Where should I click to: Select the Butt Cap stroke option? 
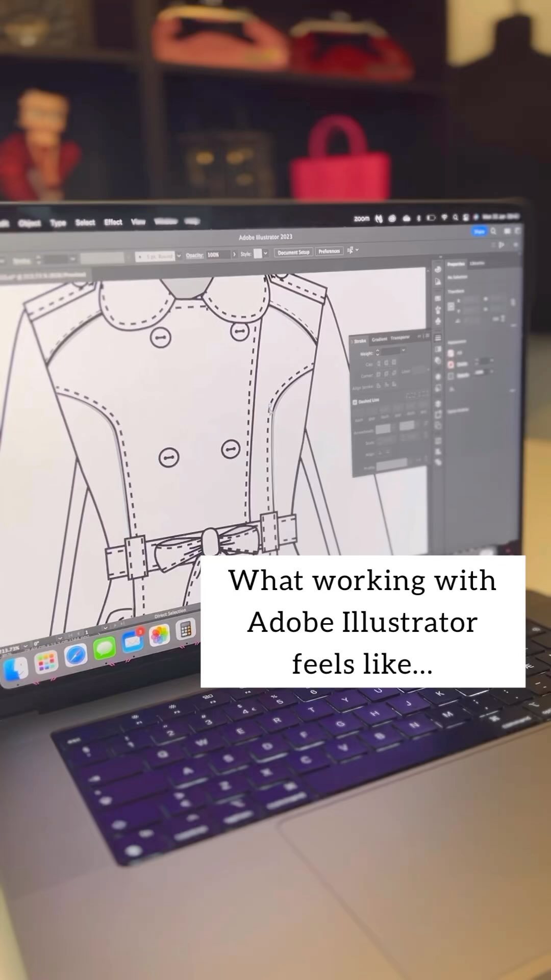pyautogui.click(x=379, y=363)
